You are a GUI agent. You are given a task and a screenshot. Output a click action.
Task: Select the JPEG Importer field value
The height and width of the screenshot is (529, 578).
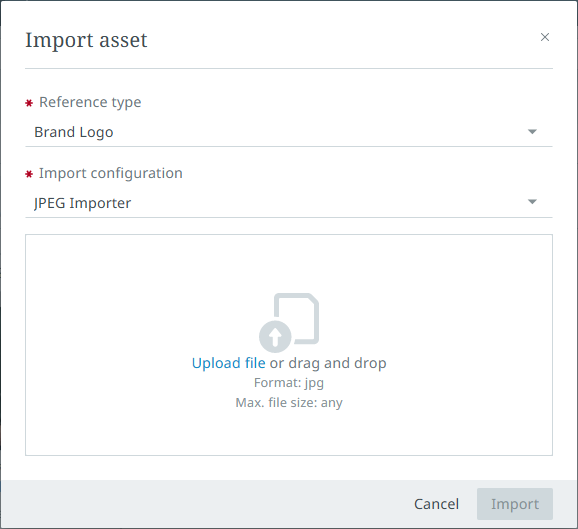point(82,203)
